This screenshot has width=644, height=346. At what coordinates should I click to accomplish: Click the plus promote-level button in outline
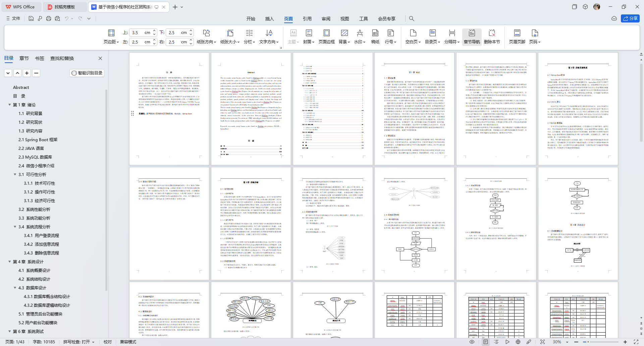(x=27, y=73)
